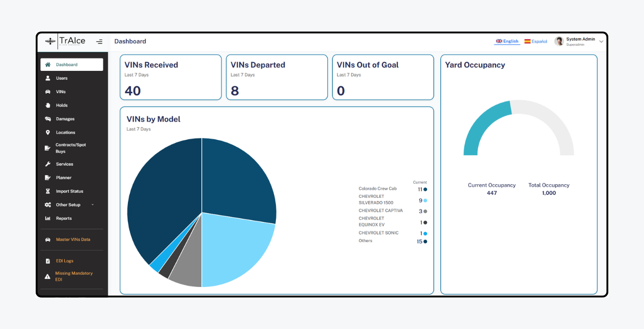644x329 pixels.
Task: Open Services using the wrench icon
Action: tap(48, 164)
